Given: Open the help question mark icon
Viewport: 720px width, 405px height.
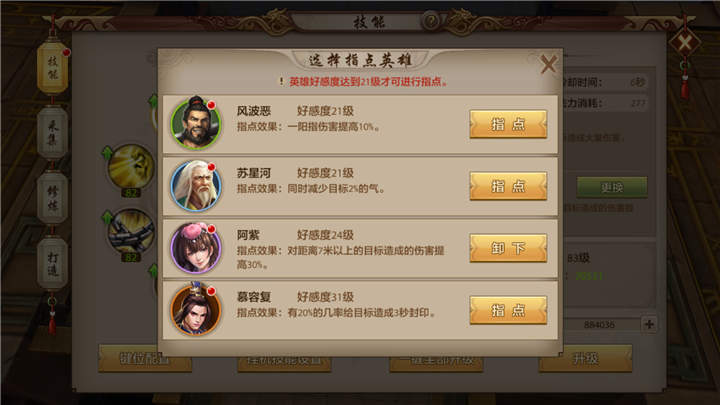Looking at the screenshot, I should [431, 21].
